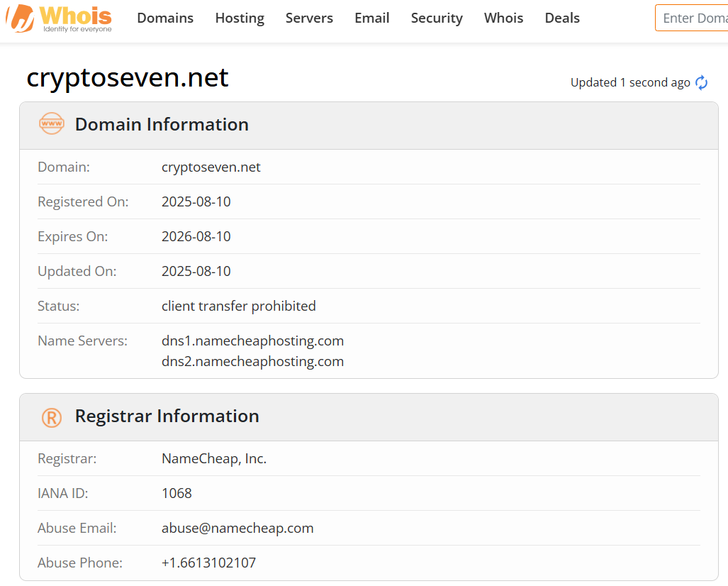
Task: Click the 'Status:' label
Action: [59, 306]
